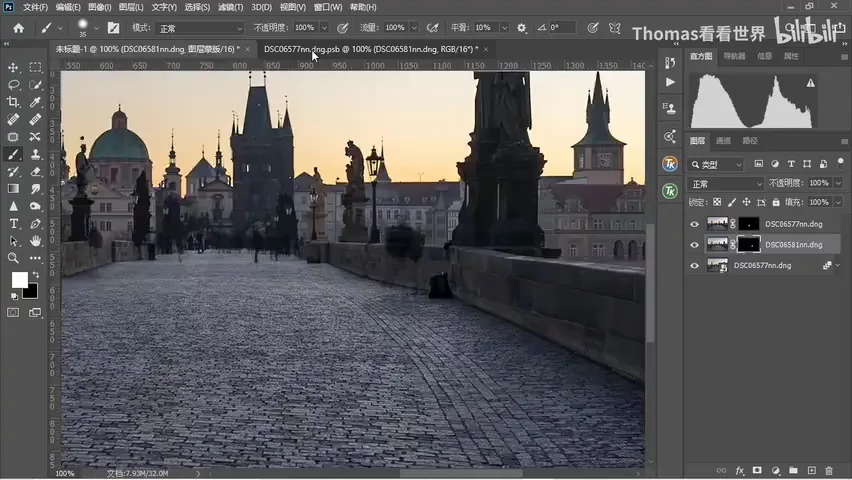Select the Move tool
Image resolution: width=852 pixels, height=480 pixels.
(13, 67)
